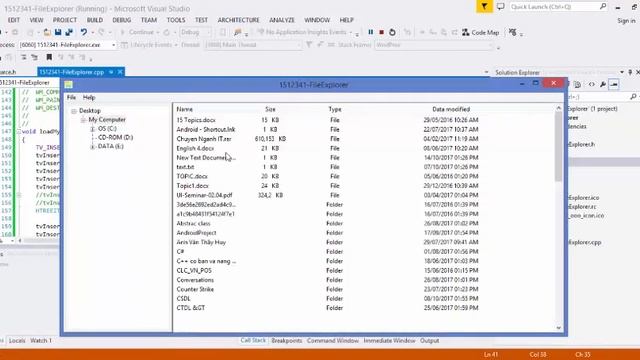640x360 pixels.
Task: Switch to the Breakpoints tab
Action: click(287, 340)
